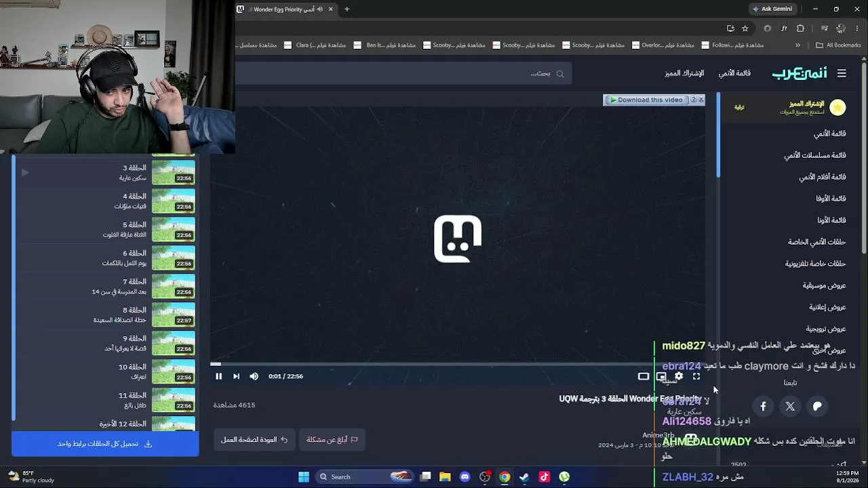Open the Chrome profile avatar

[x=841, y=28]
